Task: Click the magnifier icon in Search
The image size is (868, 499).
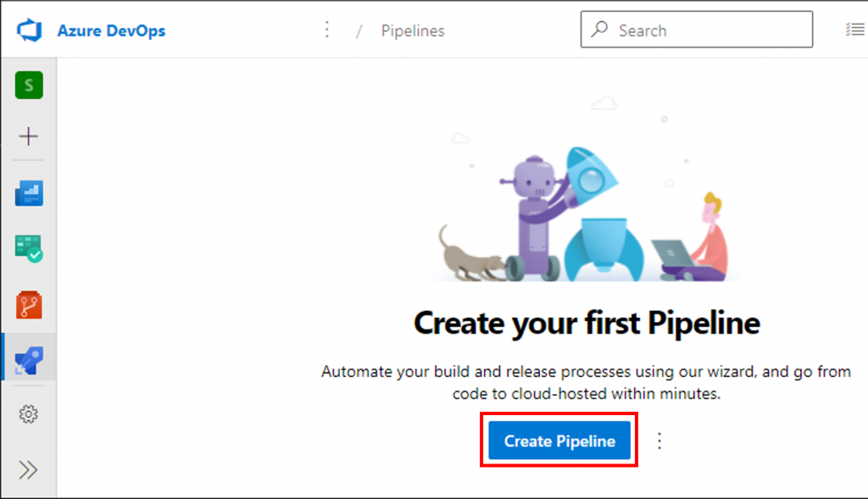Action: pyautogui.click(x=600, y=30)
